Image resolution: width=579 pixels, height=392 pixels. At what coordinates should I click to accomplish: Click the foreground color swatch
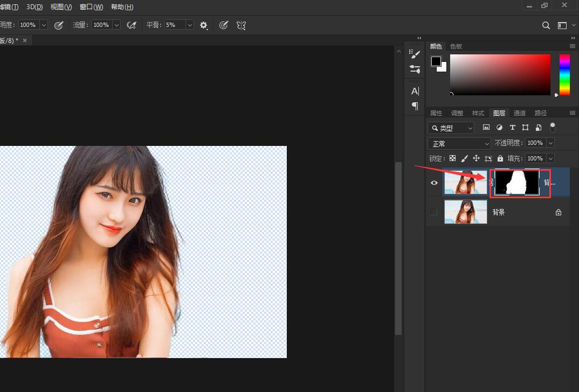pyautogui.click(x=436, y=61)
